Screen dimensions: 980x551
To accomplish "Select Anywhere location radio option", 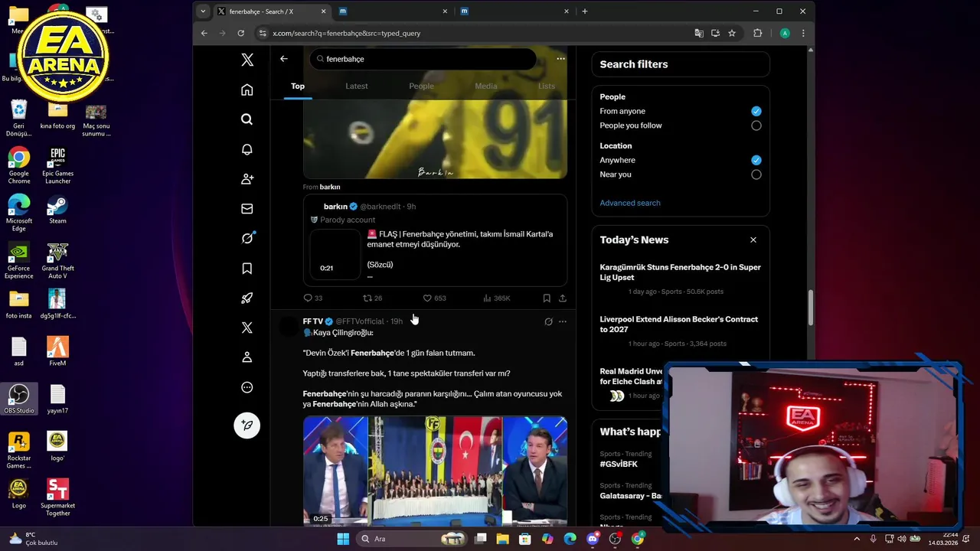I will click(x=756, y=160).
